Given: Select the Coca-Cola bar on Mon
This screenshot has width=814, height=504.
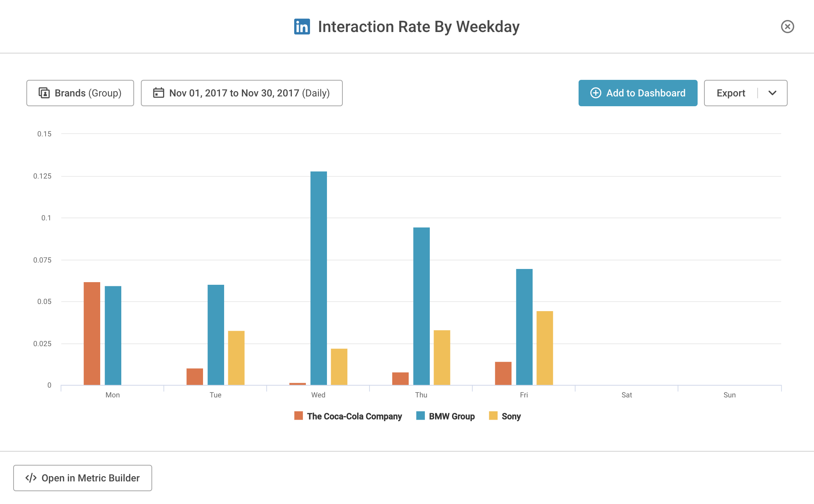Looking at the screenshot, I should click(92, 334).
